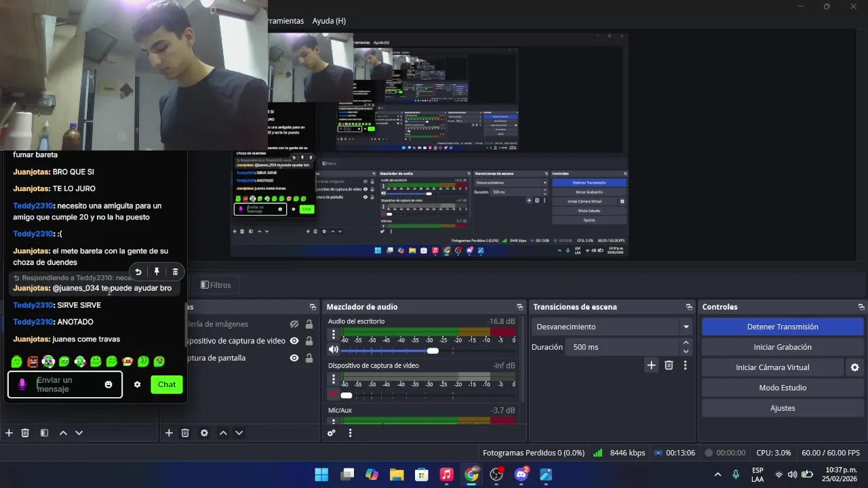Open audio mixer menu next to gears icon
This screenshot has width=868, height=488.
[x=350, y=432]
